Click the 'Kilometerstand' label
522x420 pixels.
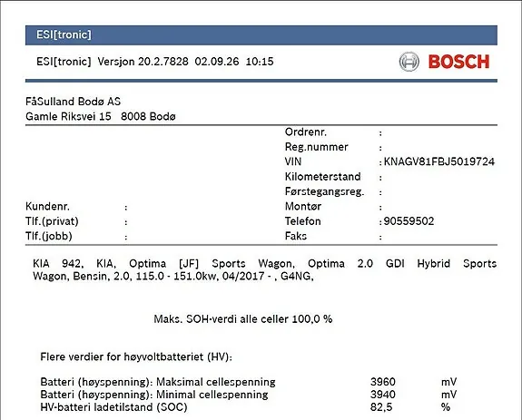322,177
